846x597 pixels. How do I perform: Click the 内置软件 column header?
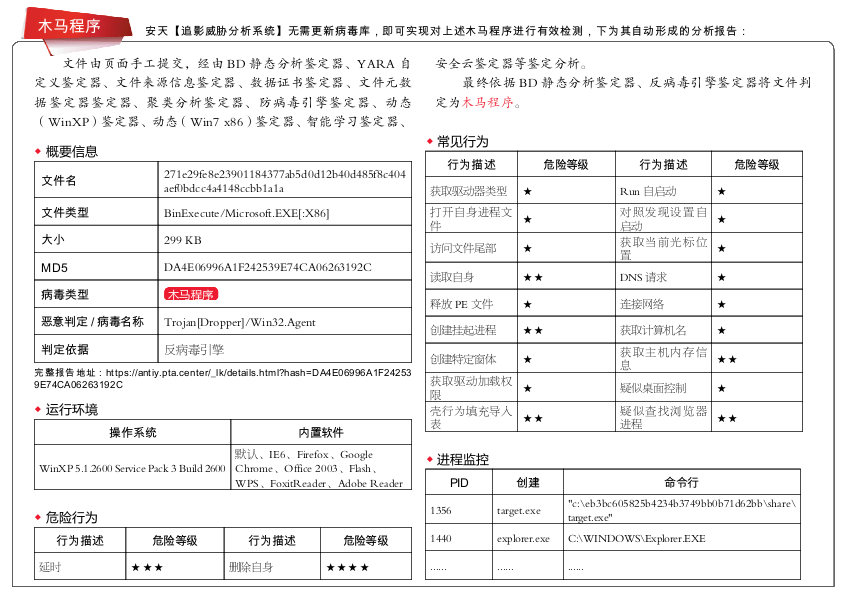[x=321, y=432]
